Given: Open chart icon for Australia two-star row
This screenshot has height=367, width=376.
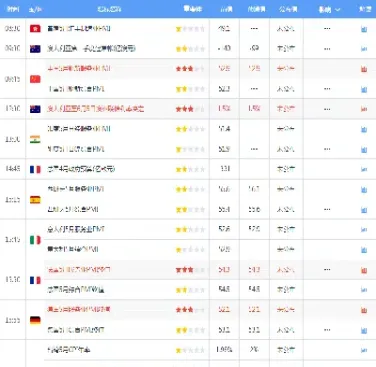Looking at the screenshot, I should pos(364,49).
